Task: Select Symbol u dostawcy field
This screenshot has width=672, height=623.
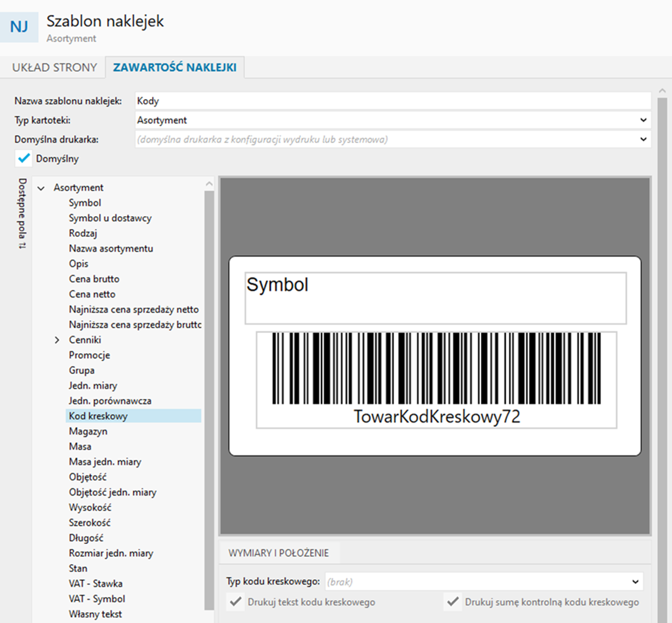Action: pos(110,218)
